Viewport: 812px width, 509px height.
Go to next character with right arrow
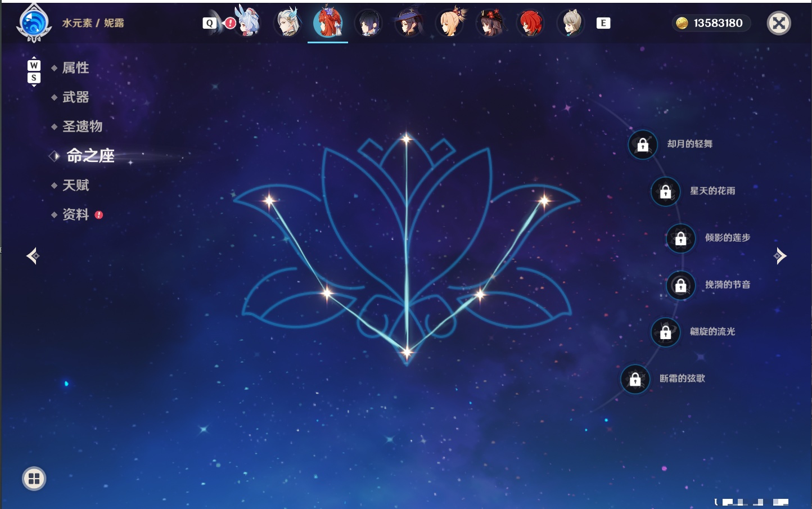point(779,256)
